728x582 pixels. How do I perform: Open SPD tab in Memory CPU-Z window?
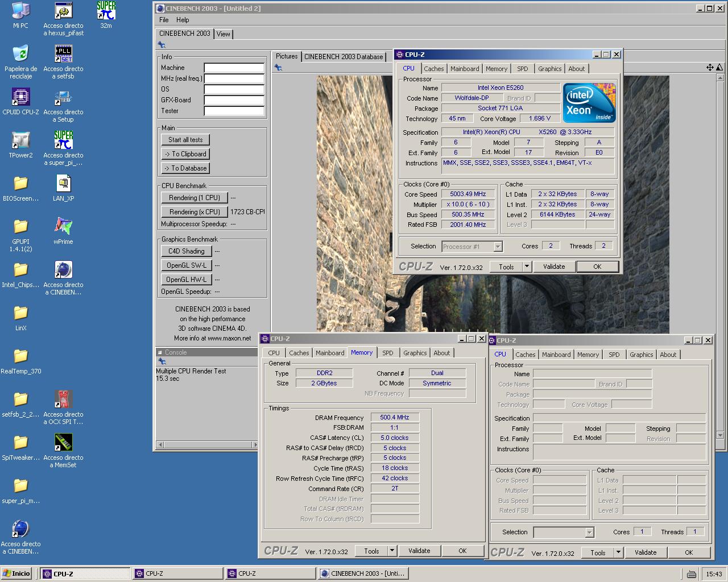pyautogui.click(x=387, y=353)
